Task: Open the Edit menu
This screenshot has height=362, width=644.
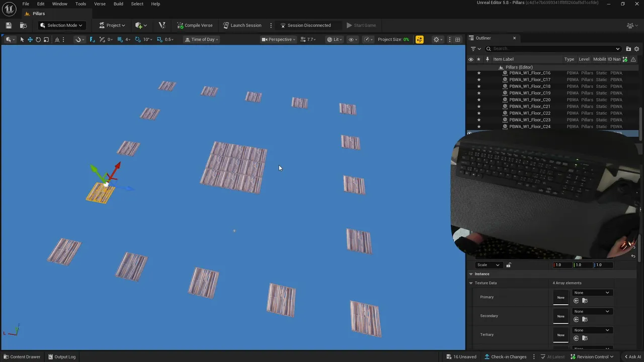Action: pos(41,4)
